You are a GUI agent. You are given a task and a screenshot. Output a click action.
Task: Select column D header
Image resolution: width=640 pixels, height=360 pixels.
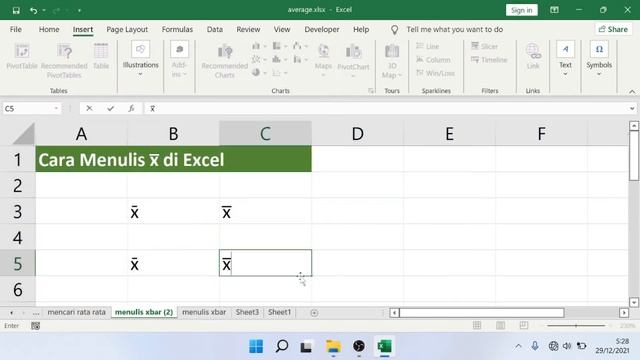tap(358, 133)
